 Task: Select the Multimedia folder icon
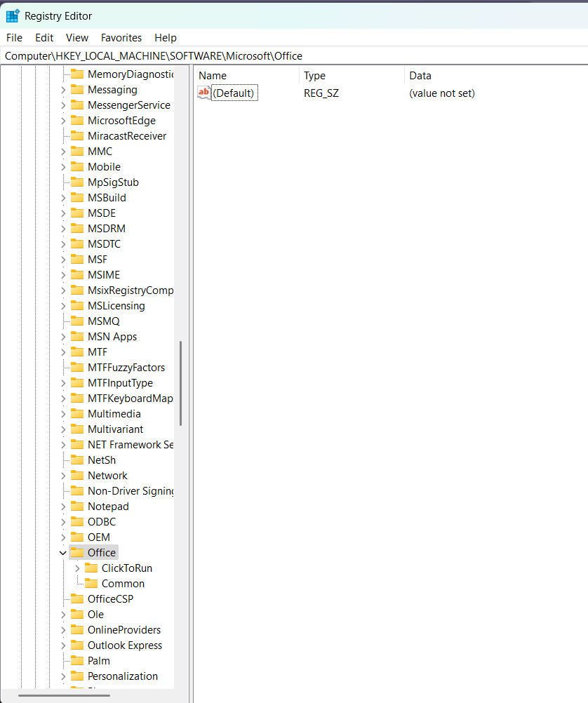[77, 413]
